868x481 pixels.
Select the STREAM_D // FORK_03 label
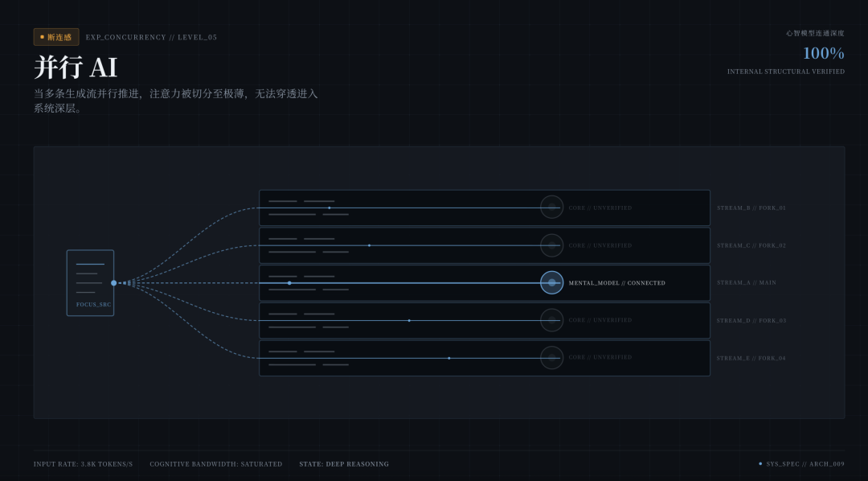(x=751, y=320)
